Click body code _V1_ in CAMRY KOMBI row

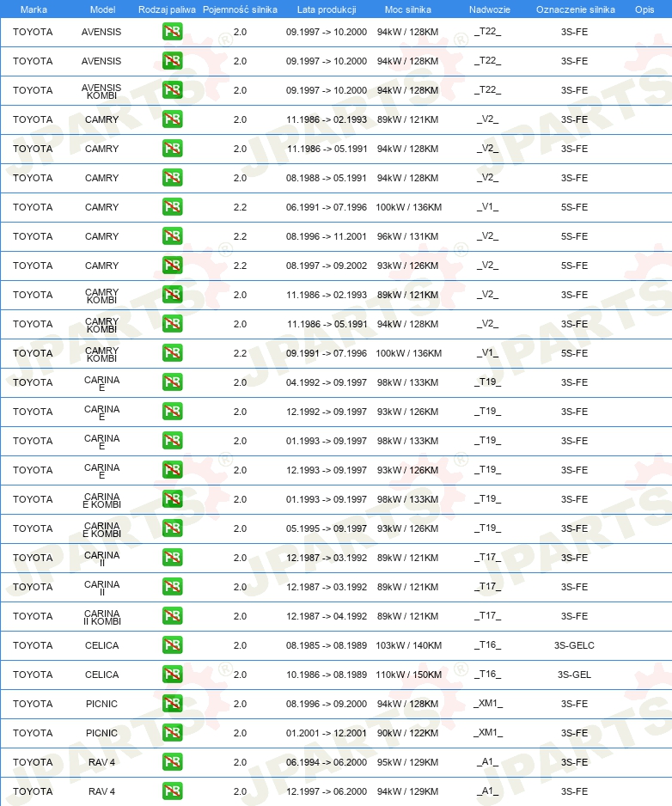(488, 352)
